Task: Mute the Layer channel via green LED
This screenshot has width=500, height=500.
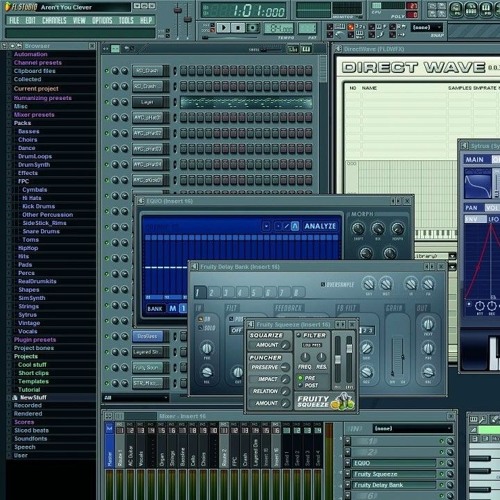Action: click(x=107, y=102)
